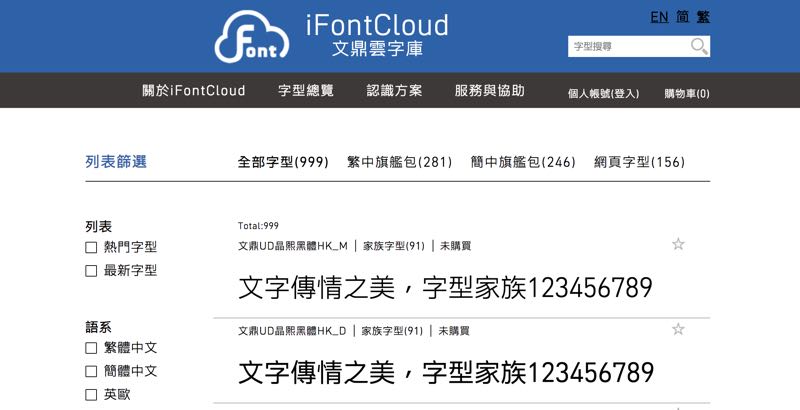Click the 語系 filter group label
Screen dimensions: 800x410
click(98, 327)
